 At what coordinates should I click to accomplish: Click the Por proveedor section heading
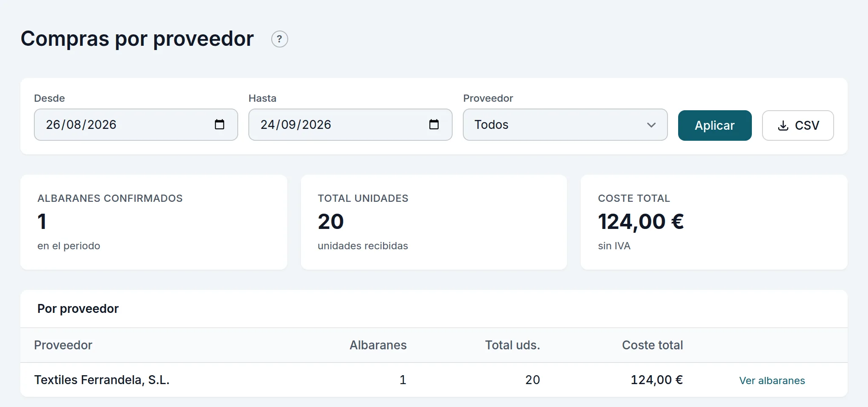[78, 309]
